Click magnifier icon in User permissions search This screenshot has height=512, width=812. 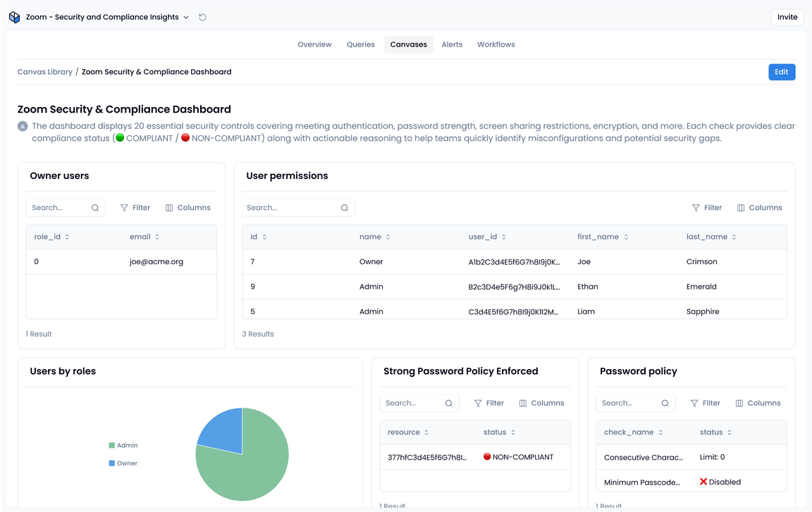coord(345,208)
